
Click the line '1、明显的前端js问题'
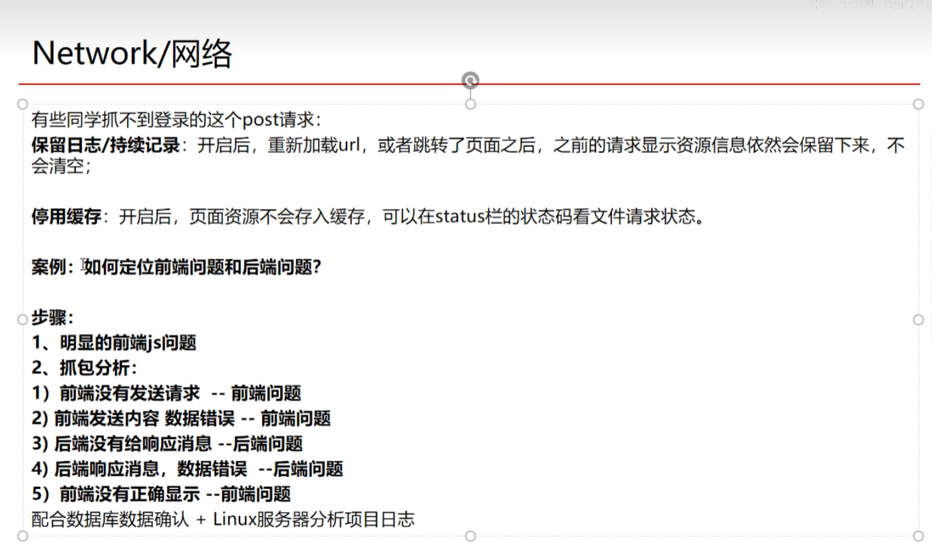(x=114, y=343)
